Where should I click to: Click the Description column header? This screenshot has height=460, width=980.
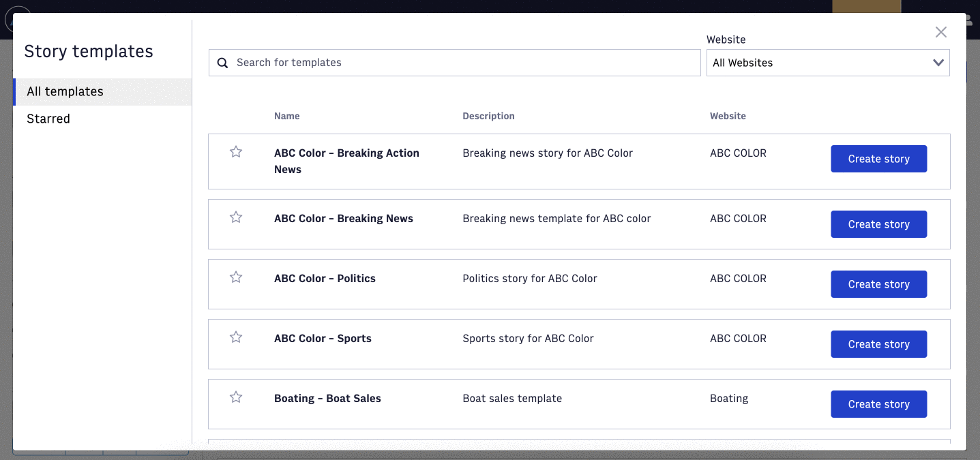tap(488, 116)
